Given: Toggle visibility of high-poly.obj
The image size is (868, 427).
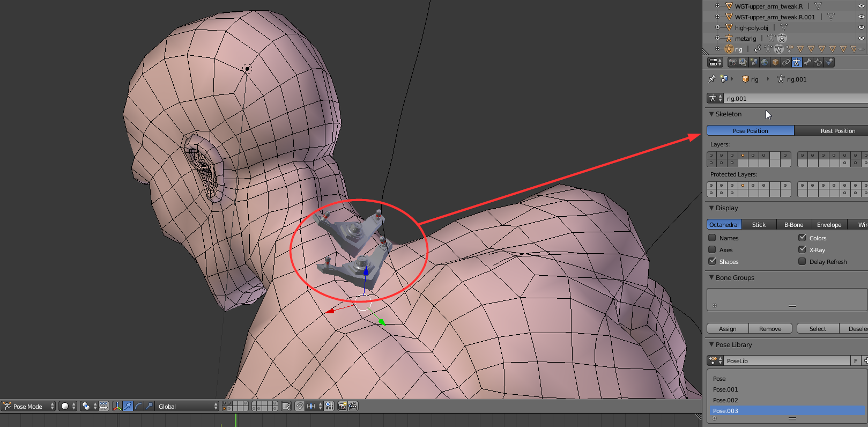Looking at the screenshot, I should point(861,27).
